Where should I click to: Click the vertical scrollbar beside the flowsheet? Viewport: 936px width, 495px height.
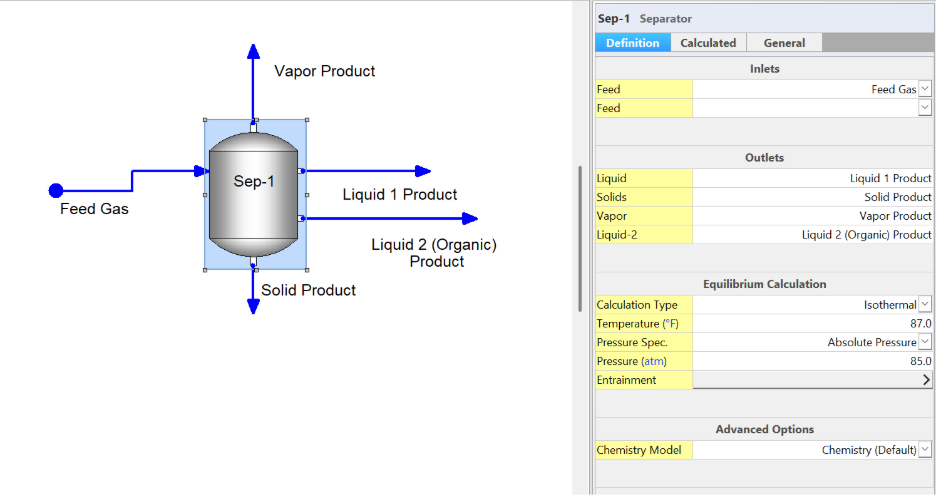tap(580, 239)
